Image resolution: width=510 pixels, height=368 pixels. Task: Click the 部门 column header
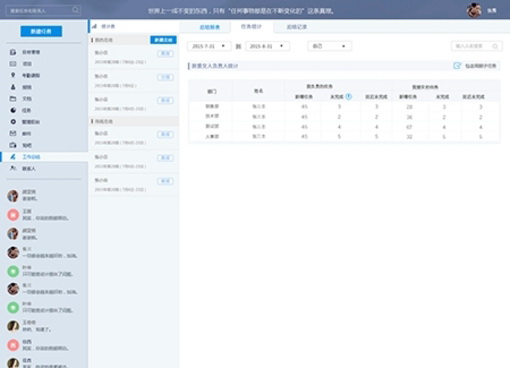[212, 91]
